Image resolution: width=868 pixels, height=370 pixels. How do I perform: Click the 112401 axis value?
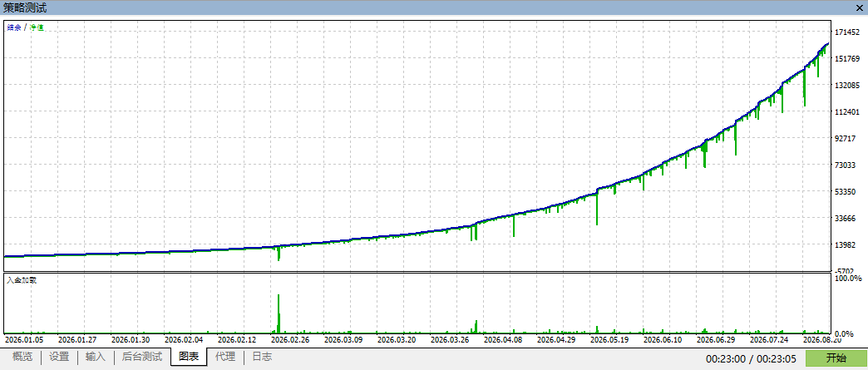(847, 112)
